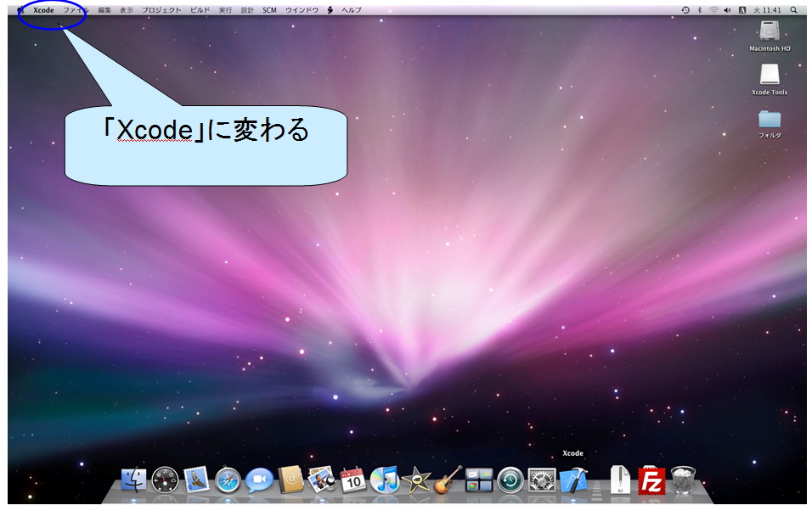This screenshot has width=812, height=511.
Task: Click the volume speaker icon
Action: pos(728,10)
